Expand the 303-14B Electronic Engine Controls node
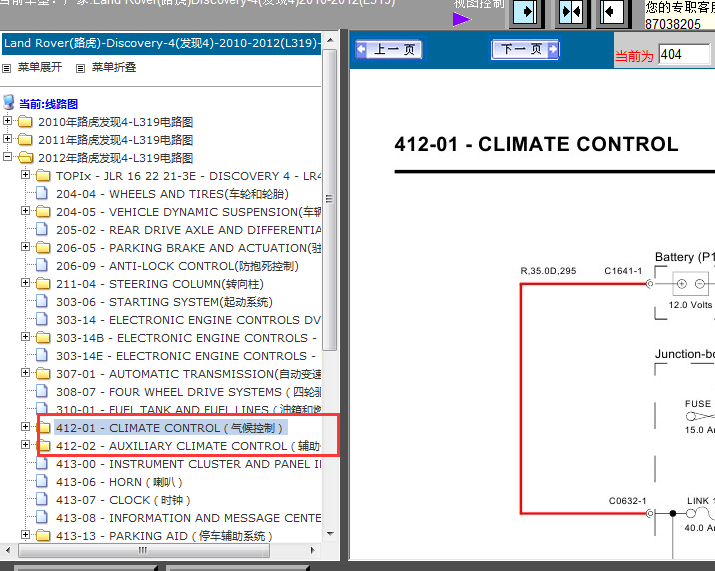 click(26, 337)
